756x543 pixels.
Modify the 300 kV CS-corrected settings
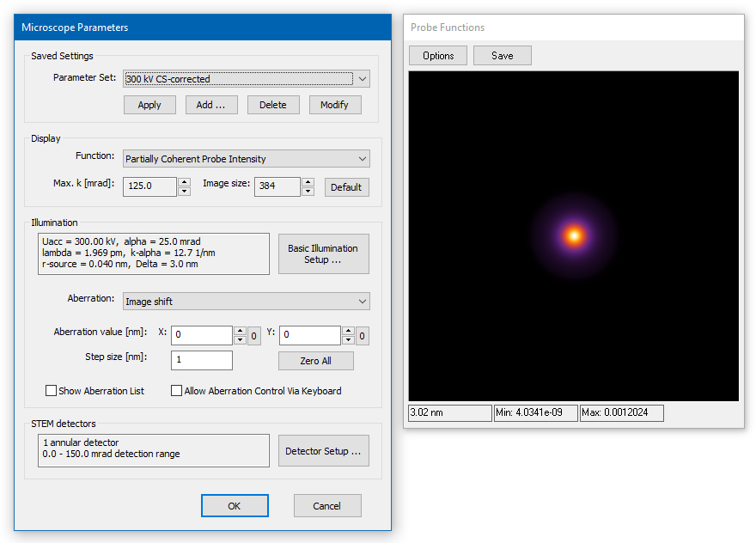click(x=334, y=104)
